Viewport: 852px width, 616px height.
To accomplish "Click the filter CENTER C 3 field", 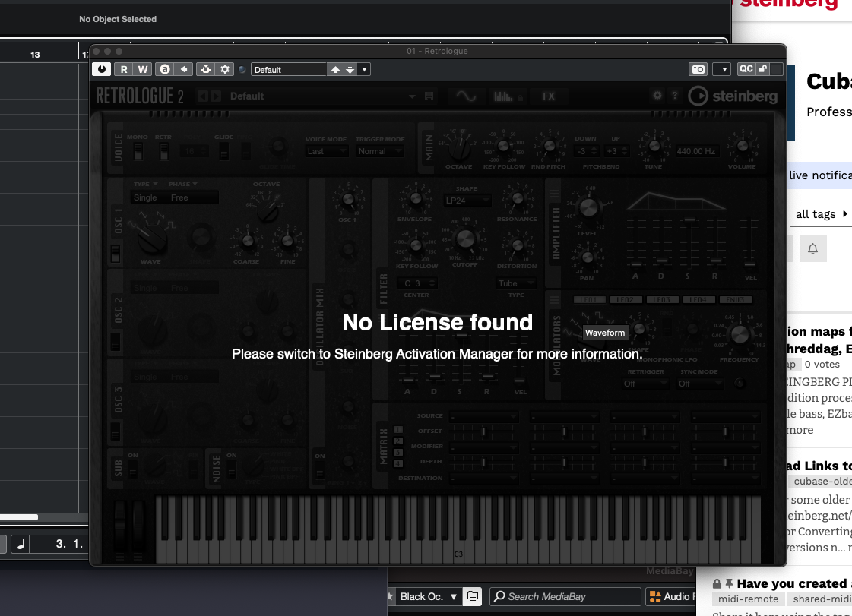I will click(x=416, y=283).
